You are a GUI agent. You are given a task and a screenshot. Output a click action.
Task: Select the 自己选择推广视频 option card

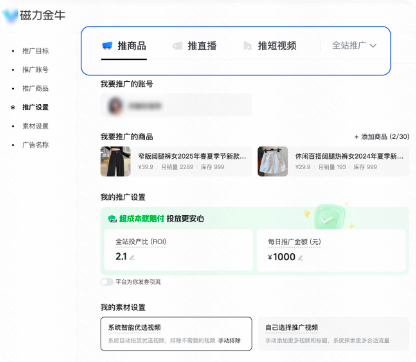click(333, 334)
